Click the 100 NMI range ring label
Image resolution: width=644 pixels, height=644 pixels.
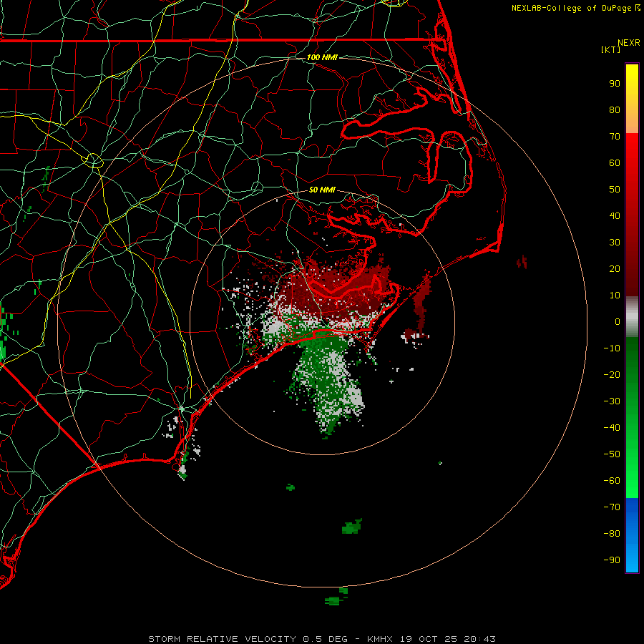[322, 57]
